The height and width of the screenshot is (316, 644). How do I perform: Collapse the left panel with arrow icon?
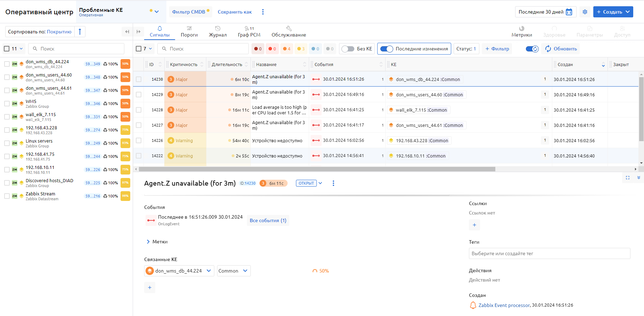[x=127, y=32]
